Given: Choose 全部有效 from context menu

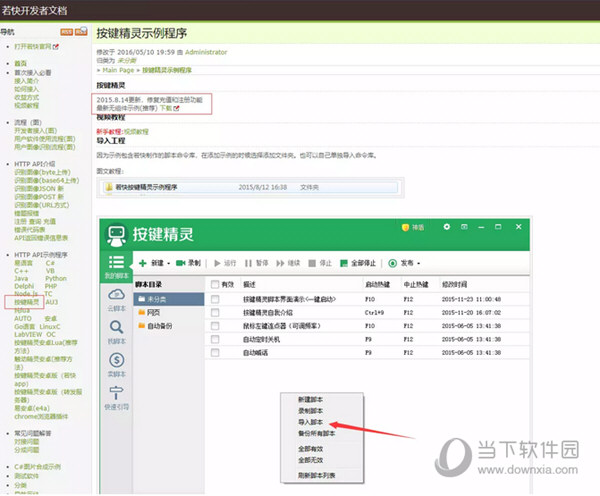Looking at the screenshot, I should 310,449.
